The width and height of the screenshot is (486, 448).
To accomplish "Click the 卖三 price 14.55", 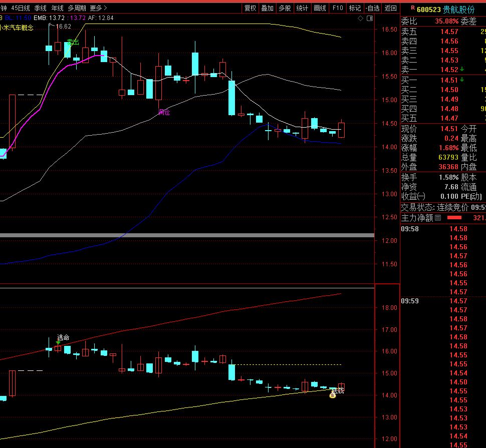I will click(449, 51).
